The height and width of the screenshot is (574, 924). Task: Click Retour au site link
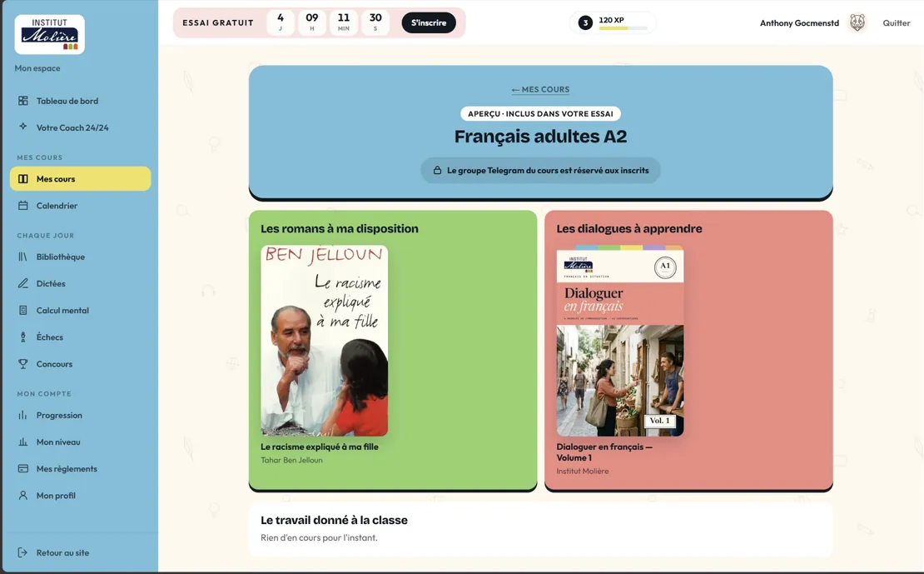point(80,553)
